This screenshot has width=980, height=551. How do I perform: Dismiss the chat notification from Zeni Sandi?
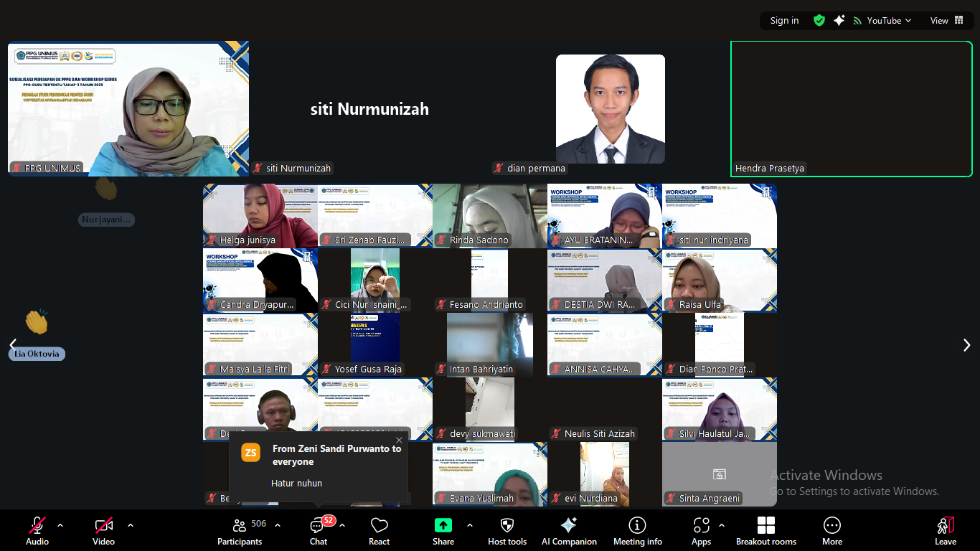(x=400, y=441)
